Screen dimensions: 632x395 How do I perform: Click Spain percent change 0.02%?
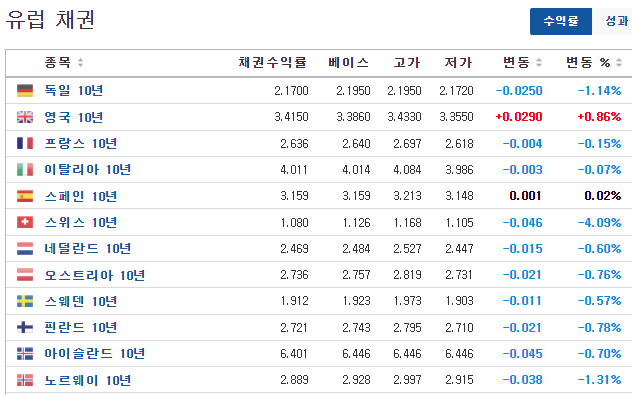[x=603, y=196]
